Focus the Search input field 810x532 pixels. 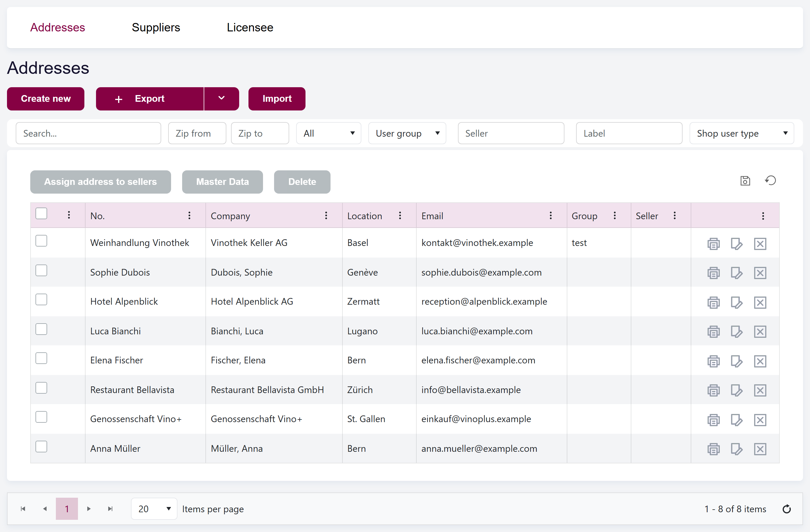point(88,133)
